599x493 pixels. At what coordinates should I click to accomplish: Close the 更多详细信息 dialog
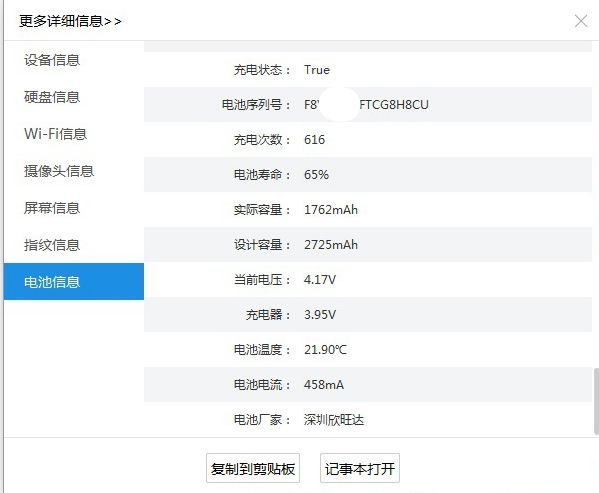581,21
